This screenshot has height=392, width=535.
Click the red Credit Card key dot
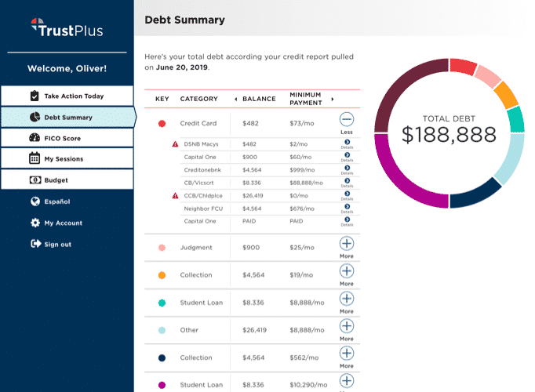tap(162, 123)
